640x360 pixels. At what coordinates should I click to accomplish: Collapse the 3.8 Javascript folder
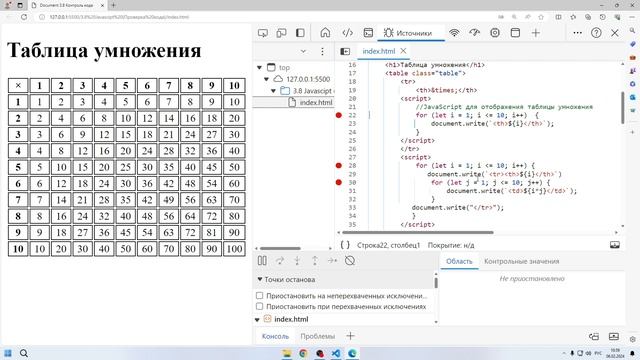(x=273, y=91)
